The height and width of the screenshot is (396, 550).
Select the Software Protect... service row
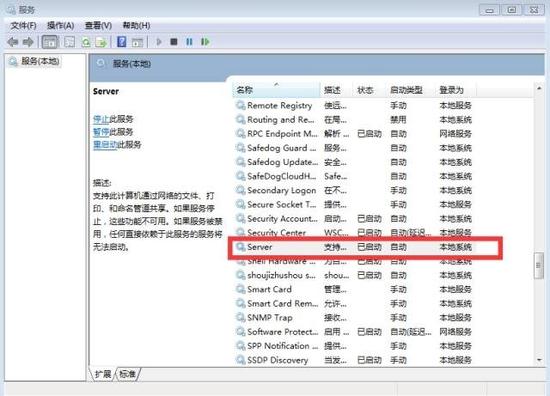pyautogui.click(x=354, y=332)
